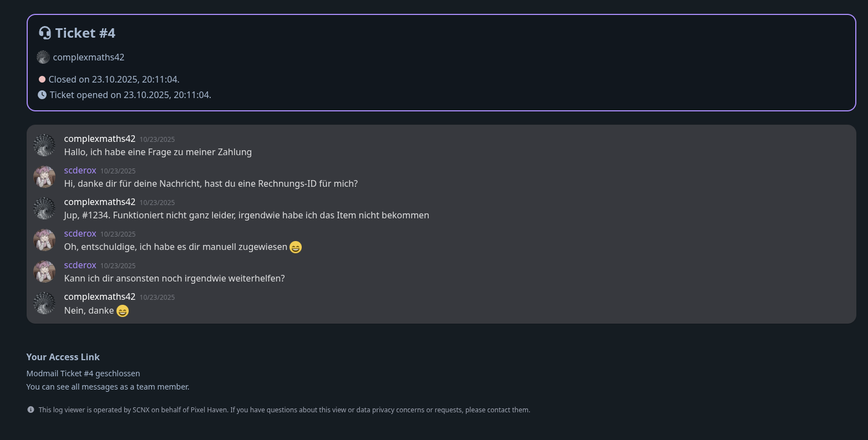Click the 'Modmail Ticket #4 geschlossen' text
868x440 pixels.
pyautogui.click(x=83, y=373)
